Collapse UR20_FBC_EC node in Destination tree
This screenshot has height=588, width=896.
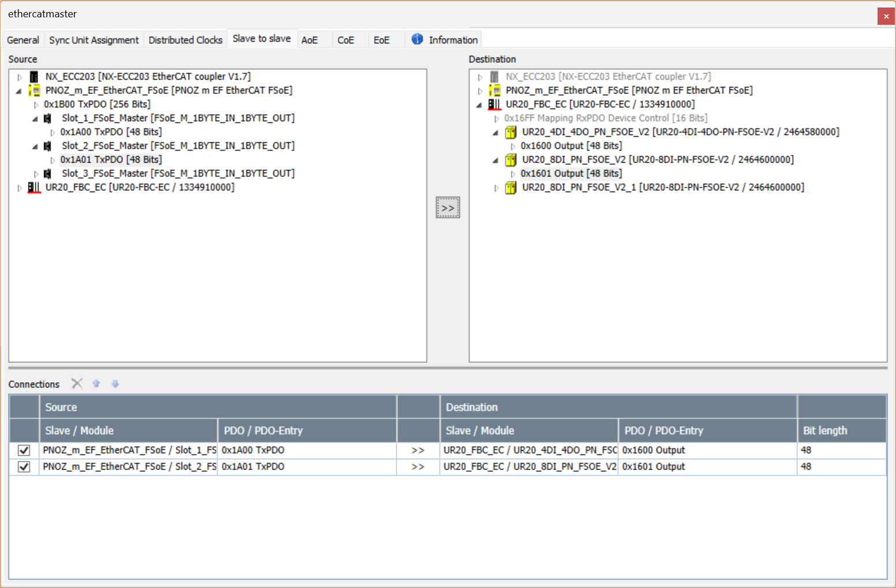click(x=479, y=105)
